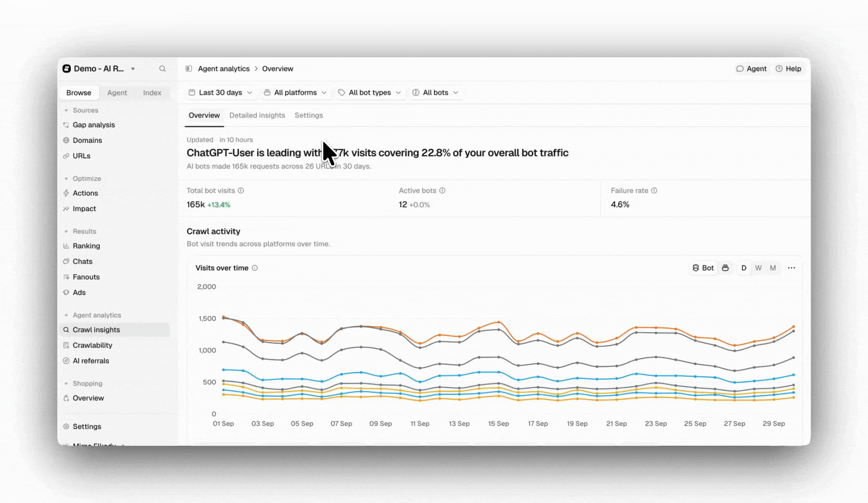Open the All bots filter dropdown
868x503 pixels.
point(435,93)
